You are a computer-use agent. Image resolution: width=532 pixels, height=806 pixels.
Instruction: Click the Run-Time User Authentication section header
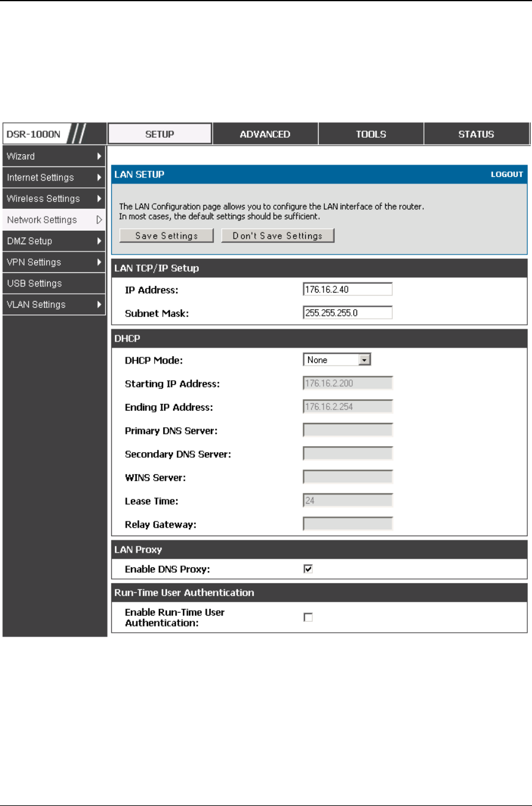[x=319, y=592]
